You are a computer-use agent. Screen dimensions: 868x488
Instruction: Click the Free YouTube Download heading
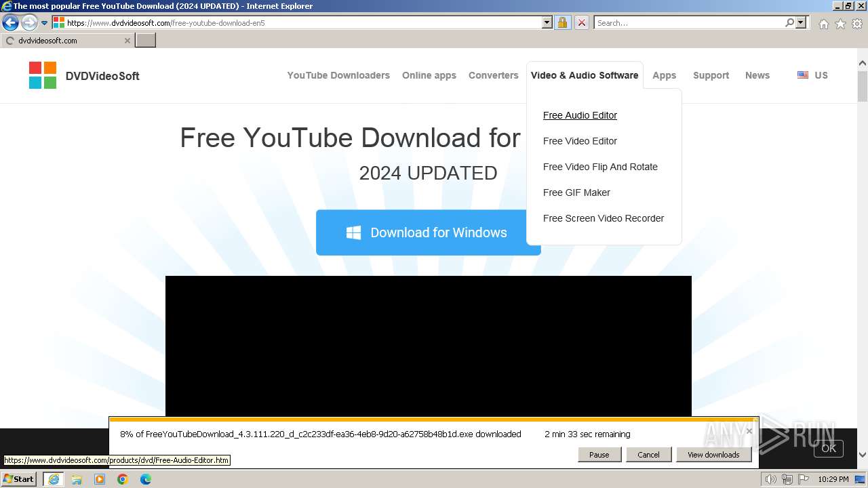pos(350,138)
